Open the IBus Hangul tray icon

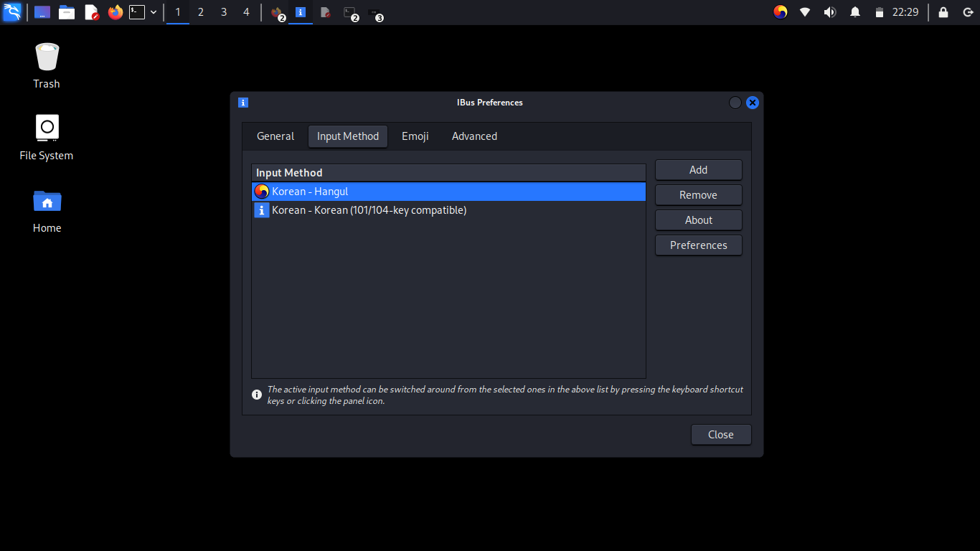tap(781, 12)
